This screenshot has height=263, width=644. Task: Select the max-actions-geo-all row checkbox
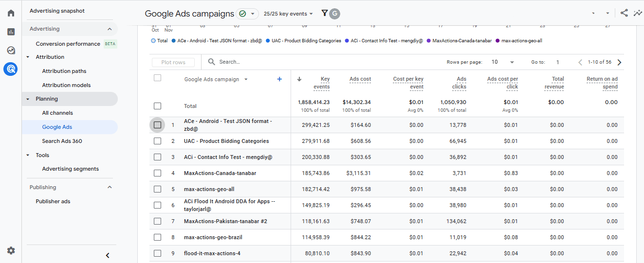157,189
